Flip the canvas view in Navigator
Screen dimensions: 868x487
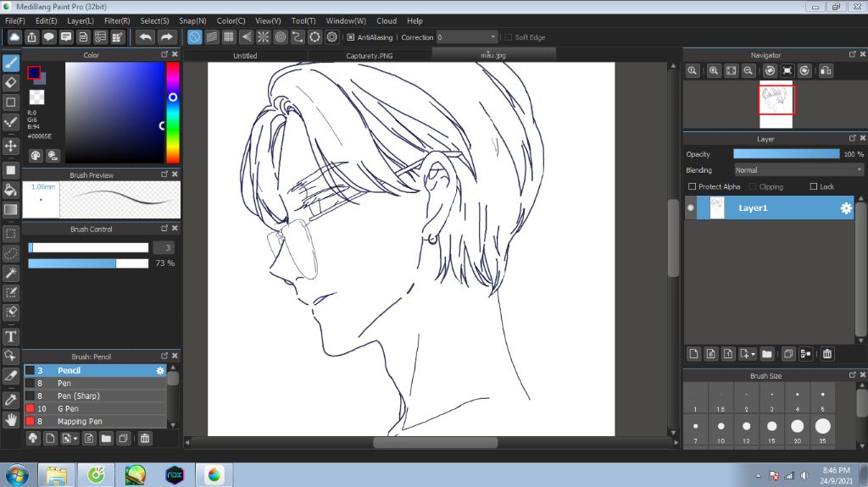(x=826, y=71)
